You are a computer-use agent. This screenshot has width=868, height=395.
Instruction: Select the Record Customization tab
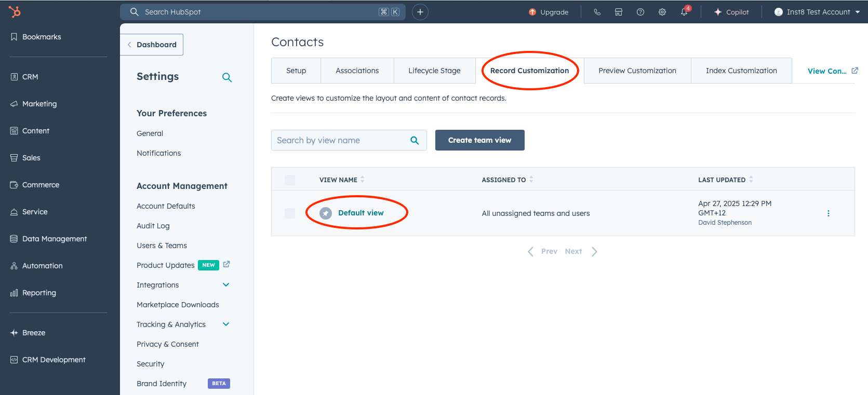point(530,71)
